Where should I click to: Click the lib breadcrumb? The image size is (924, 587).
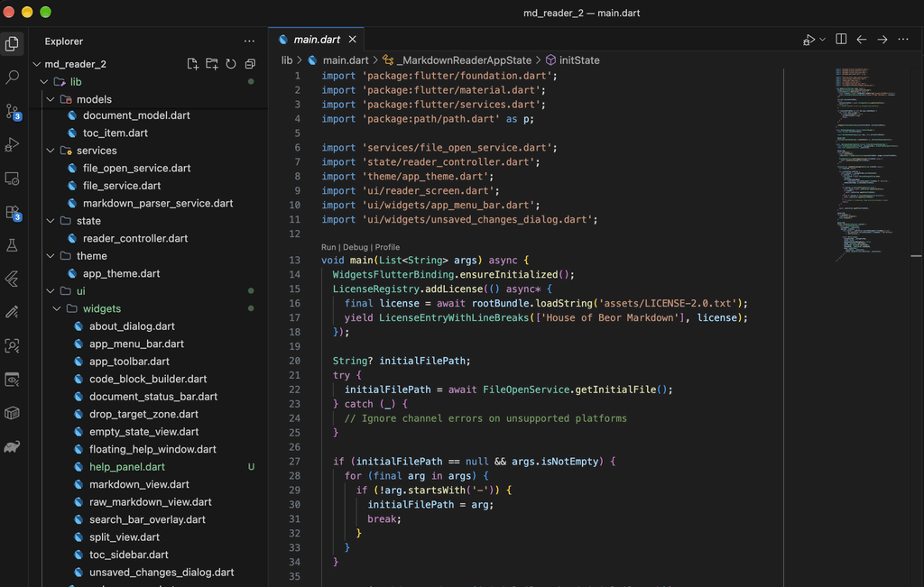[287, 60]
